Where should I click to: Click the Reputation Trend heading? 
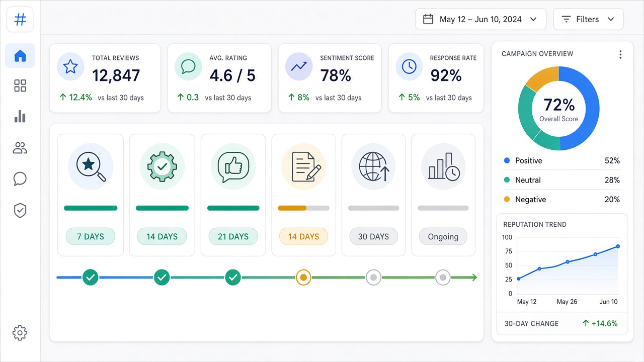(x=535, y=225)
